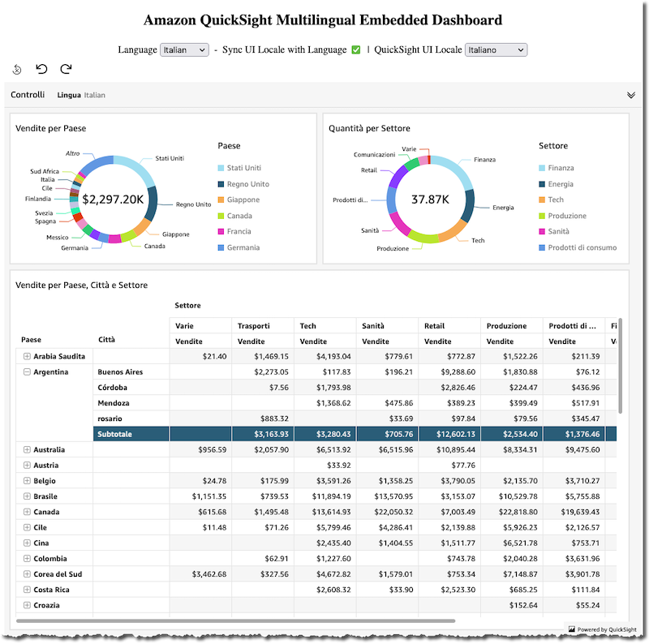Open the QuickSight UI Locale dropdown
The image size is (649, 644).
pyautogui.click(x=496, y=49)
